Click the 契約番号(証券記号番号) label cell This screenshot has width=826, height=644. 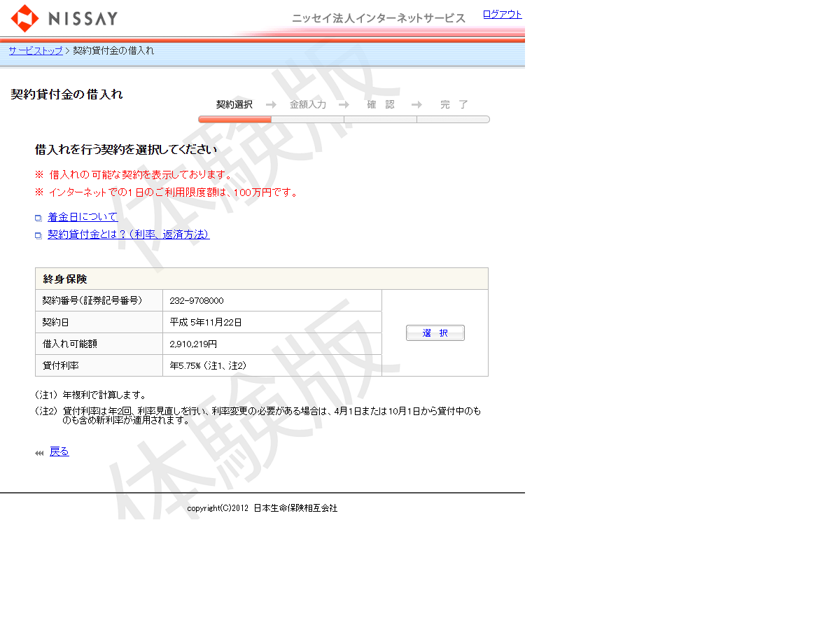click(99, 301)
